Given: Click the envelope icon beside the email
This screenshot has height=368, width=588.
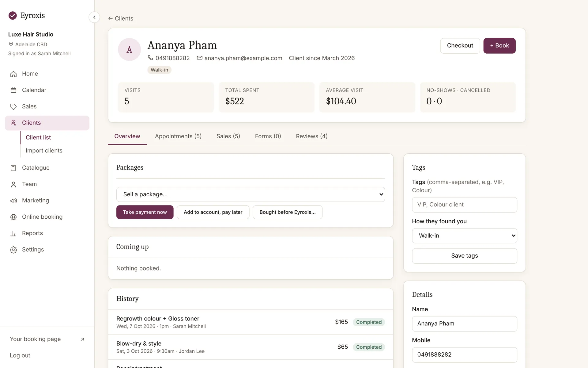Looking at the screenshot, I should (199, 58).
